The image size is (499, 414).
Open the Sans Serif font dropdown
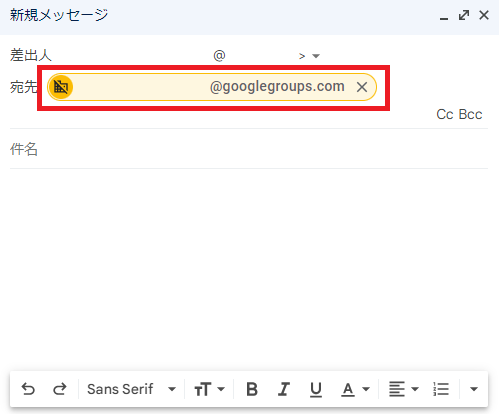pyautogui.click(x=131, y=389)
